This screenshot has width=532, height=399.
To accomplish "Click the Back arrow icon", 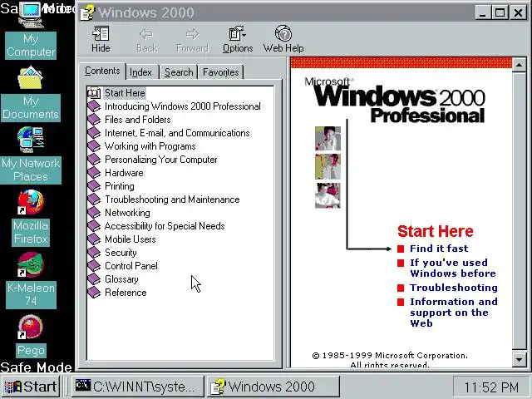I will pyautogui.click(x=146, y=34).
